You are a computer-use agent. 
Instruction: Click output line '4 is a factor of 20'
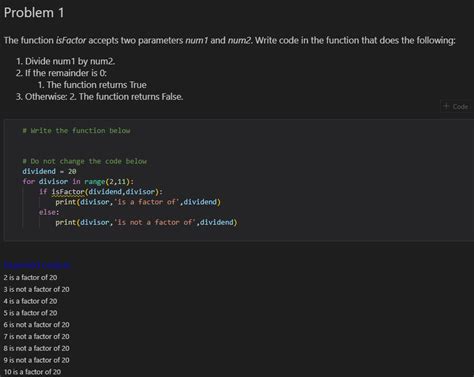30,301
